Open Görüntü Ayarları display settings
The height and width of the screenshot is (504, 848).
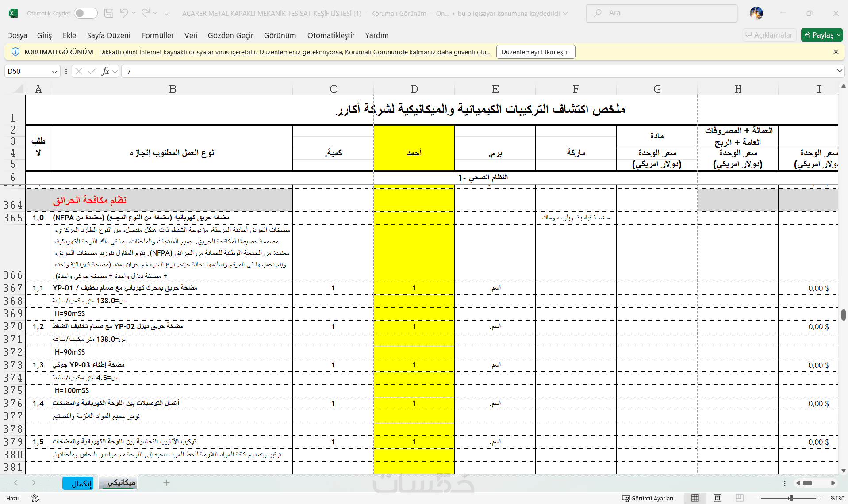point(648,498)
